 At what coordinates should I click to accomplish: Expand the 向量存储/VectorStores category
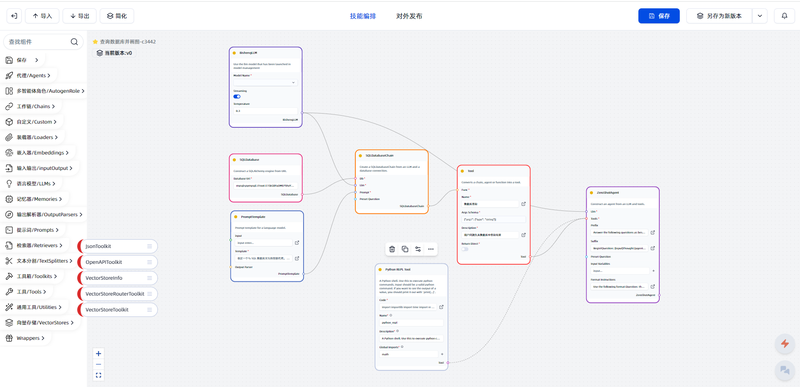[x=40, y=322]
